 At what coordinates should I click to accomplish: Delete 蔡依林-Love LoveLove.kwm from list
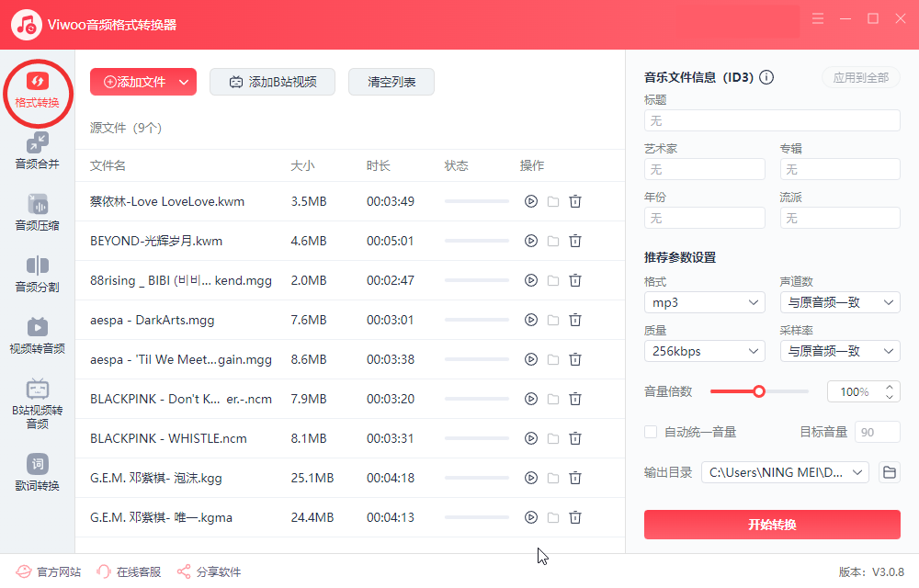pos(575,201)
